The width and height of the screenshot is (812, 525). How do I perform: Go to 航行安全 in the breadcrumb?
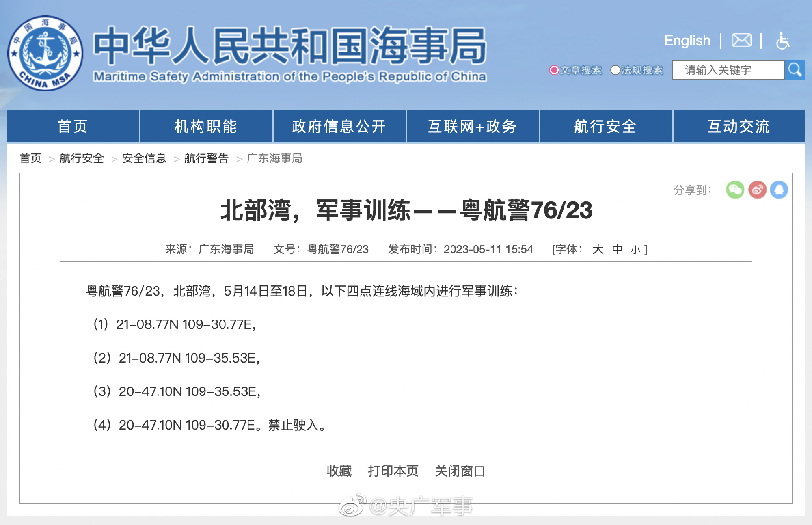click(82, 158)
